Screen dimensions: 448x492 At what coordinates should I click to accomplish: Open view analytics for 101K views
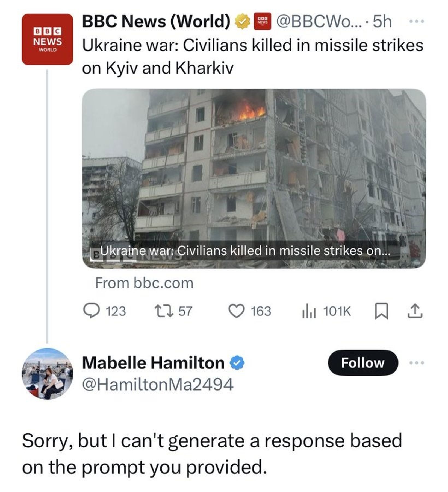tap(309, 311)
